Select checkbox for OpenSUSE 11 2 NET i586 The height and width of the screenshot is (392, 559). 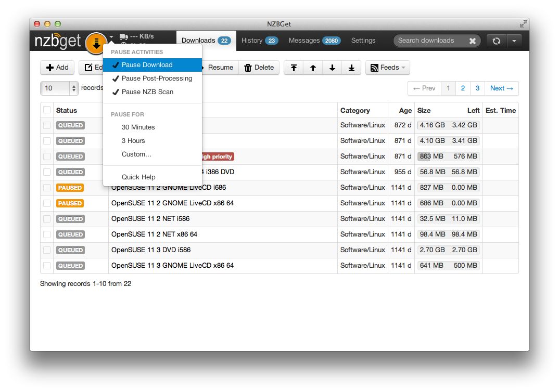pyautogui.click(x=47, y=219)
